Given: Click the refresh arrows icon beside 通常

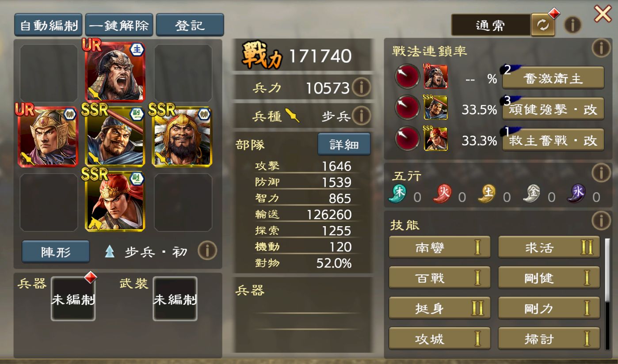Looking at the screenshot, I should [x=542, y=25].
